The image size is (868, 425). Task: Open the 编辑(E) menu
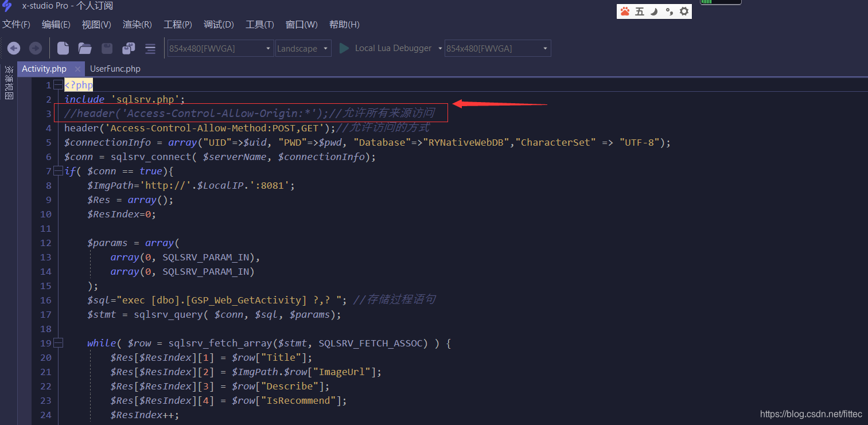click(56, 25)
